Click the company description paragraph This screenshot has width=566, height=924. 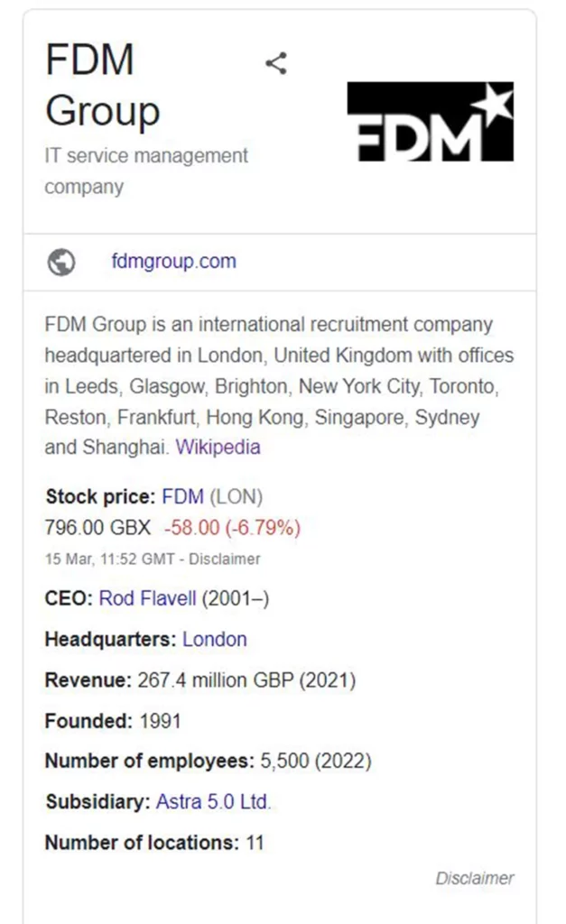(x=280, y=385)
